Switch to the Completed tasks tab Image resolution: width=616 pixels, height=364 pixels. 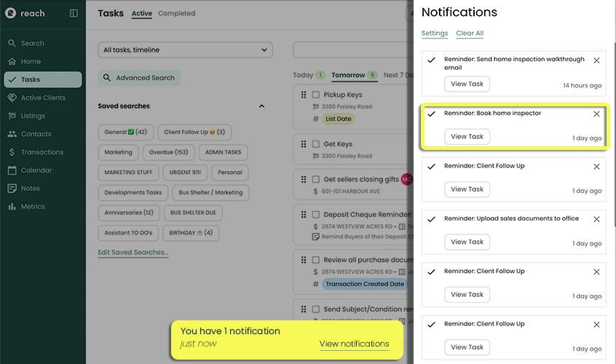point(176,13)
